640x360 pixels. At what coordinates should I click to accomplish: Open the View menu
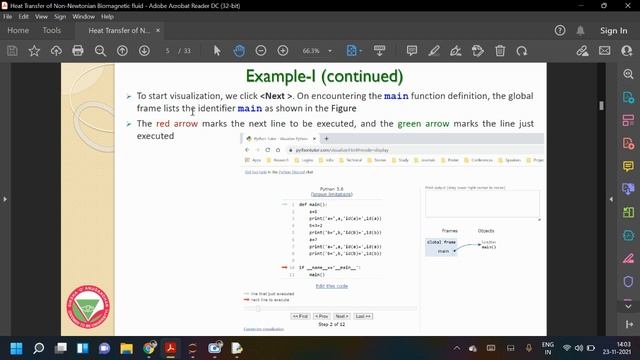point(41,17)
